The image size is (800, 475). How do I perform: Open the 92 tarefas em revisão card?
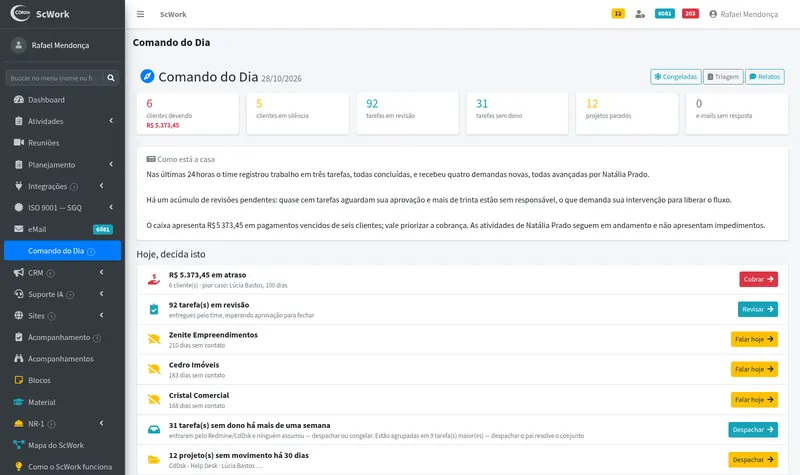[408, 114]
